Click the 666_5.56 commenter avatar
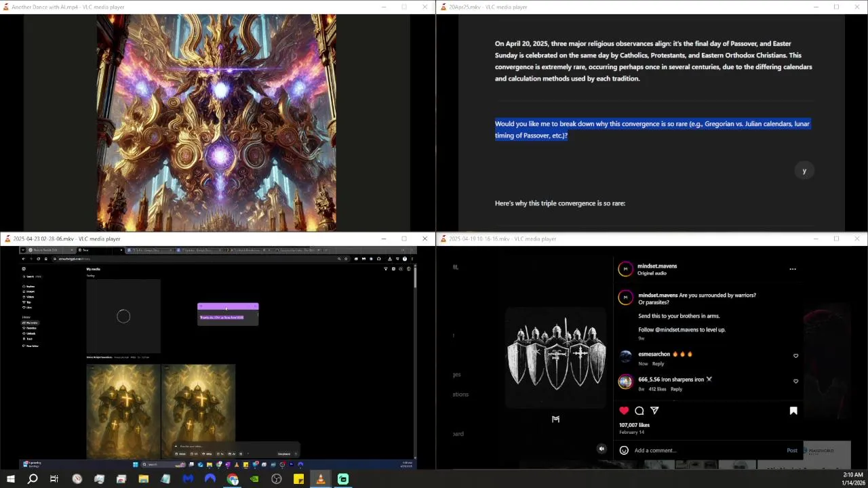Image resolution: width=868 pixels, height=488 pixels. pyautogui.click(x=625, y=382)
